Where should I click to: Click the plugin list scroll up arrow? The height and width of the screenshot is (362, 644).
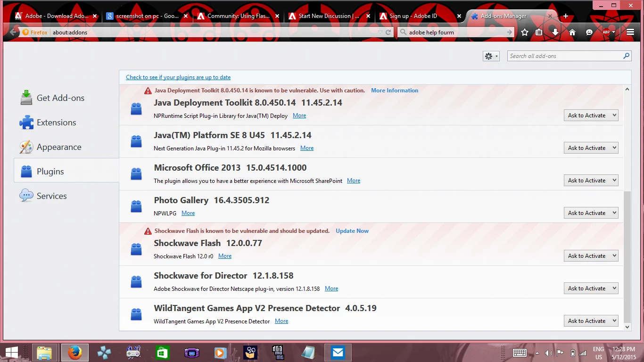(627, 89)
